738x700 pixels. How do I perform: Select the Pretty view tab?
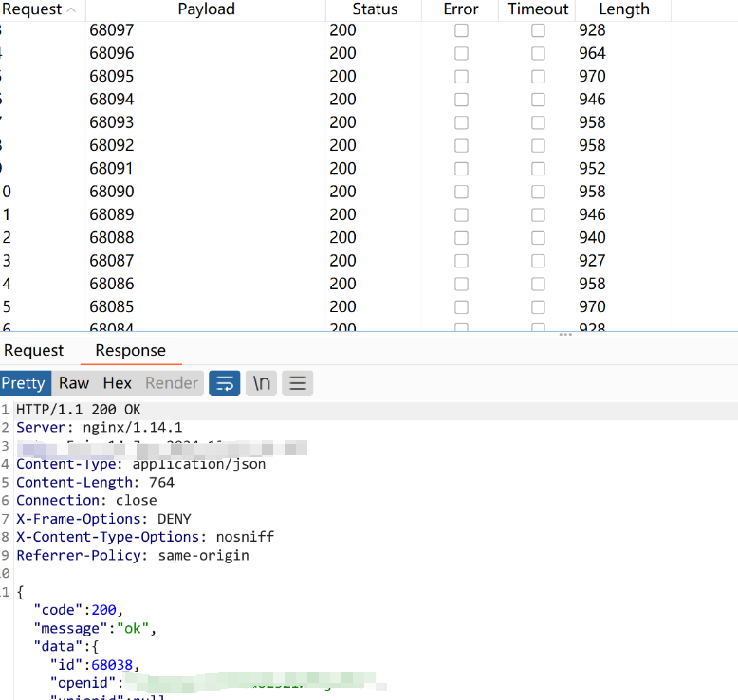tap(24, 383)
